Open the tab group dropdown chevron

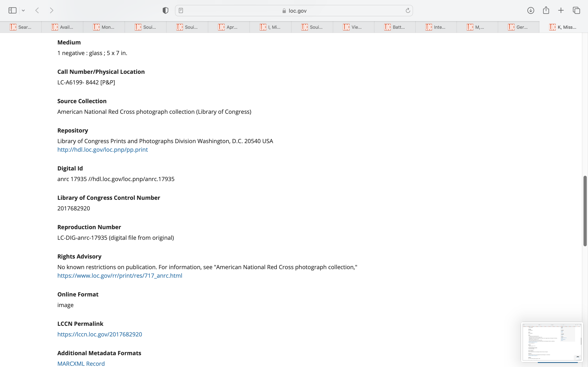tap(23, 10)
